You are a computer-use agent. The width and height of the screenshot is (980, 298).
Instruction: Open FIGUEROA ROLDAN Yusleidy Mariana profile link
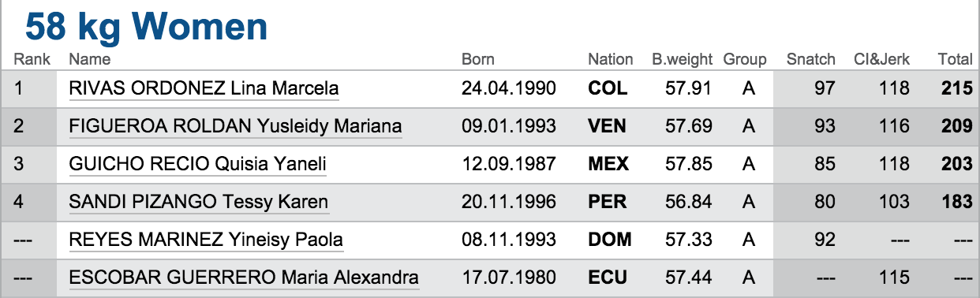pyautogui.click(x=236, y=126)
